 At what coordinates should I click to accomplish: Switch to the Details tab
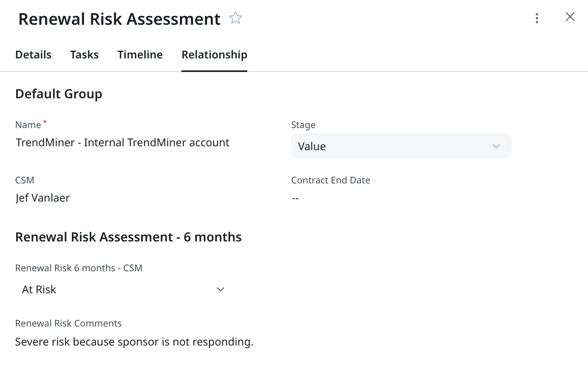(33, 55)
